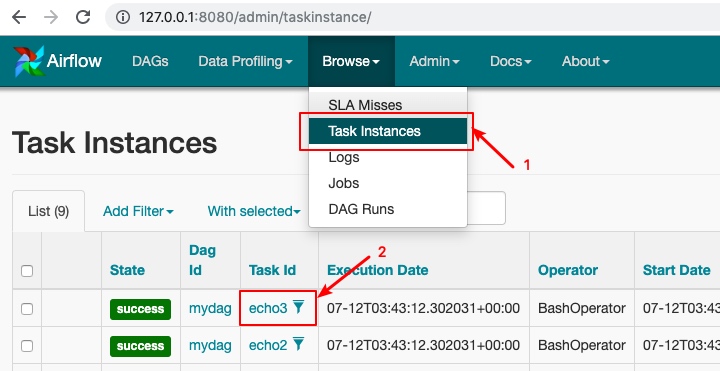Click the echo2 row execution date value

pos(423,345)
